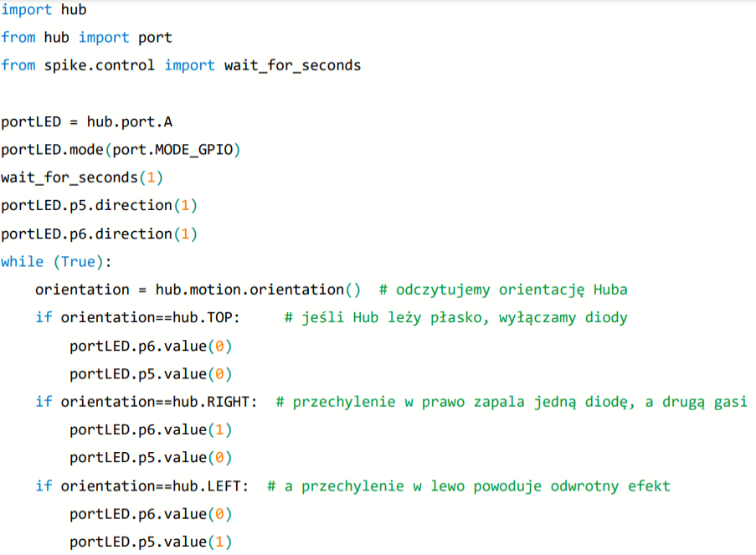756x555 pixels.
Task: Click 'hub.motion.orientation()' call
Action: tap(258, 290)
